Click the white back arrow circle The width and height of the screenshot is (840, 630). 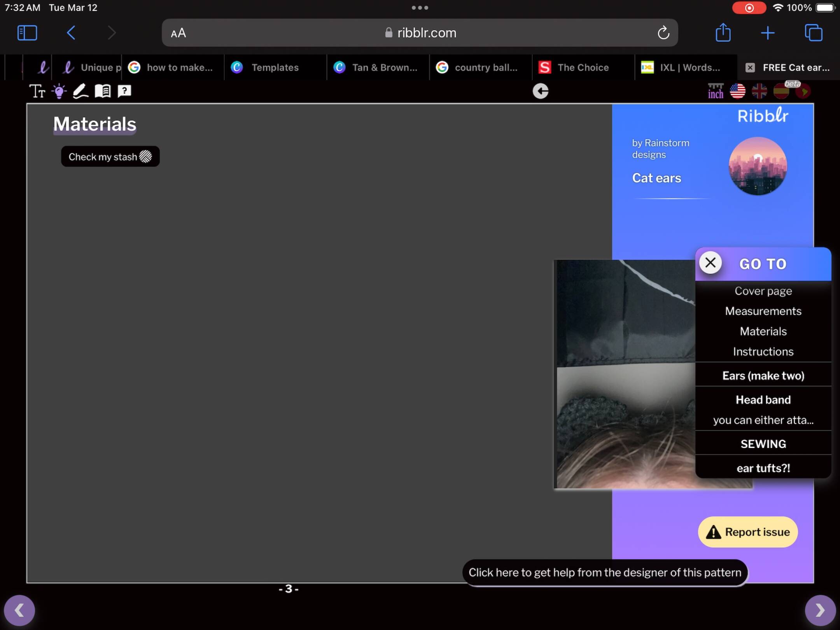(x=540, y=91)
